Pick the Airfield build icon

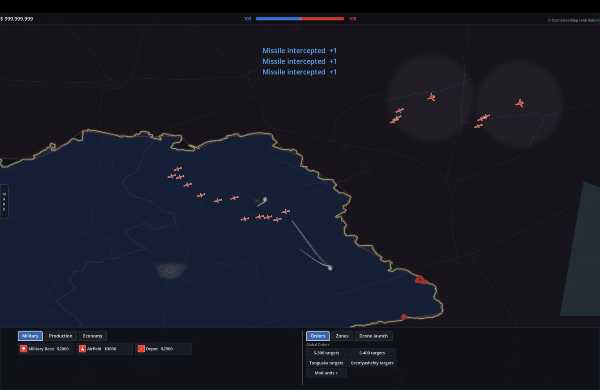click(82, 349)
